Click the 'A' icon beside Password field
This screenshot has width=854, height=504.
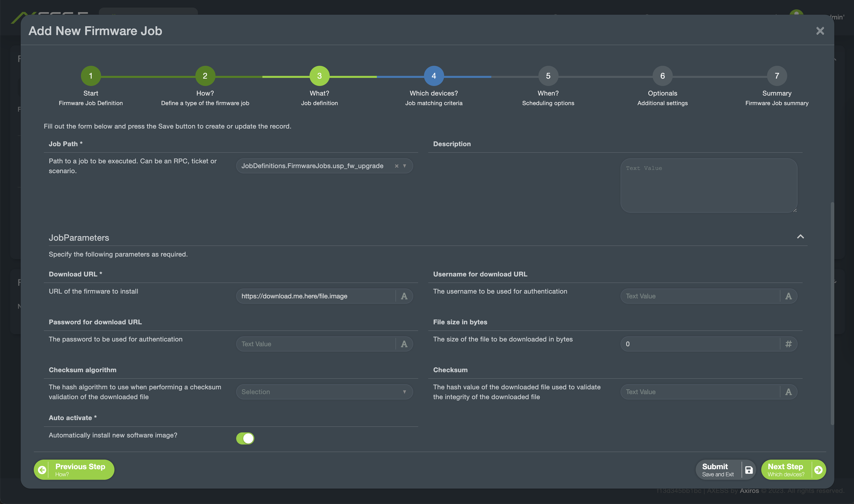(404, 344)
